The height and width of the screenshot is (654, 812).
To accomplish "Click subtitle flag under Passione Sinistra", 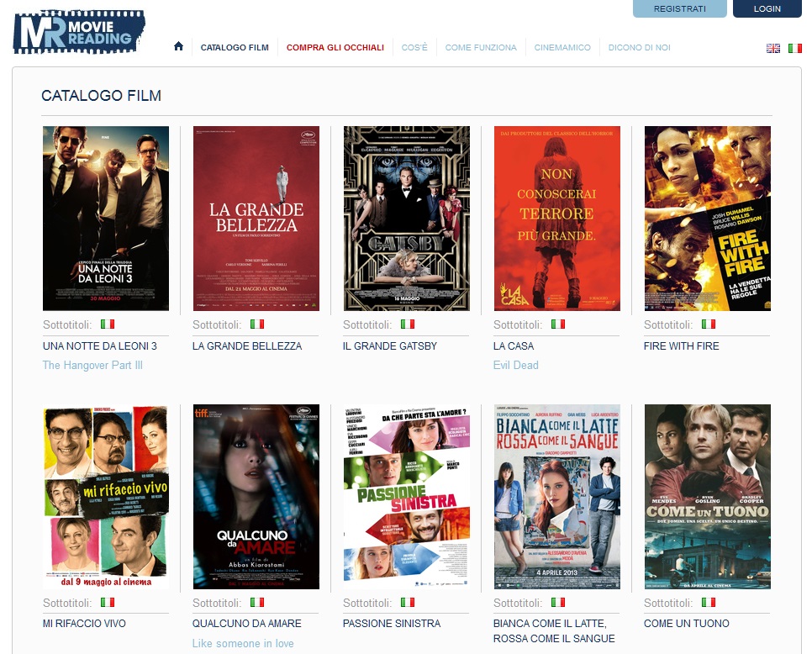I will [408, 602].
